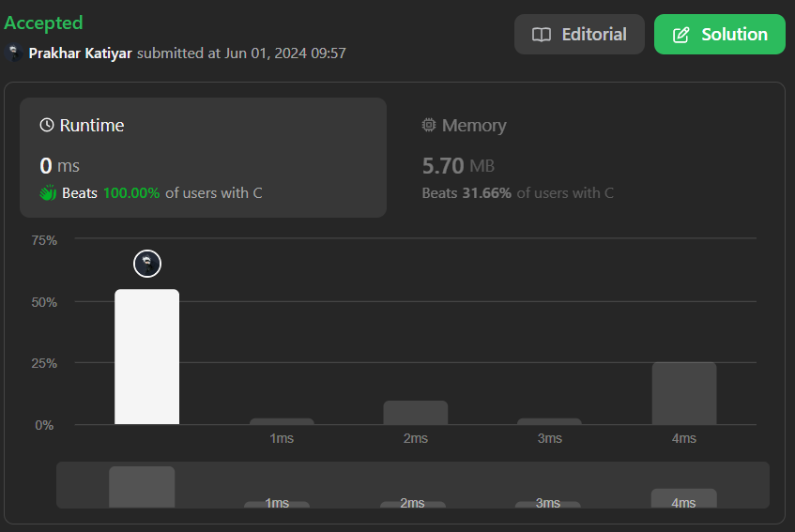
Task: Click the 4ms bar in main chart
Action: (x=684, y=393)
